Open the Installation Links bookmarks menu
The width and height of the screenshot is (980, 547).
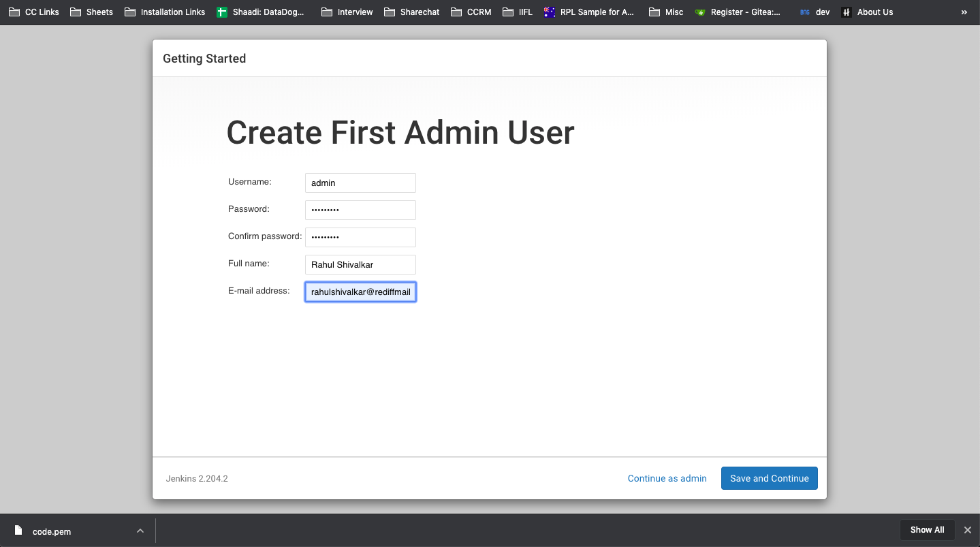point(164,12)
